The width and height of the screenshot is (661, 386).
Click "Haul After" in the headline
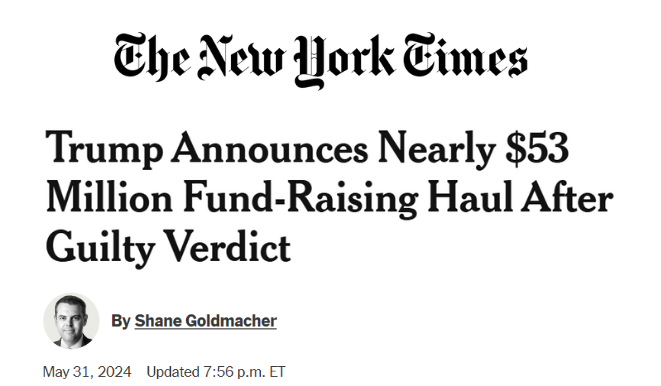[x=521, y=196]
